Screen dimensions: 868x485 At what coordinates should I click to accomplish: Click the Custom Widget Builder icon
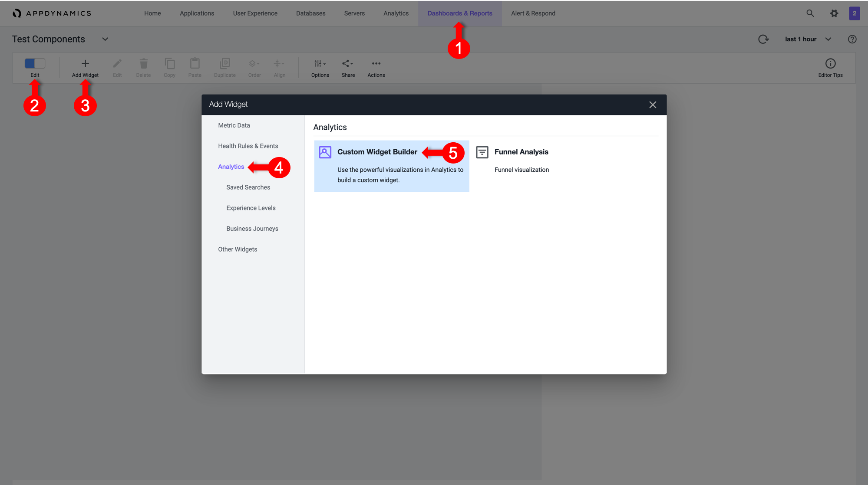pyautogui.click(x=325, y=152)
